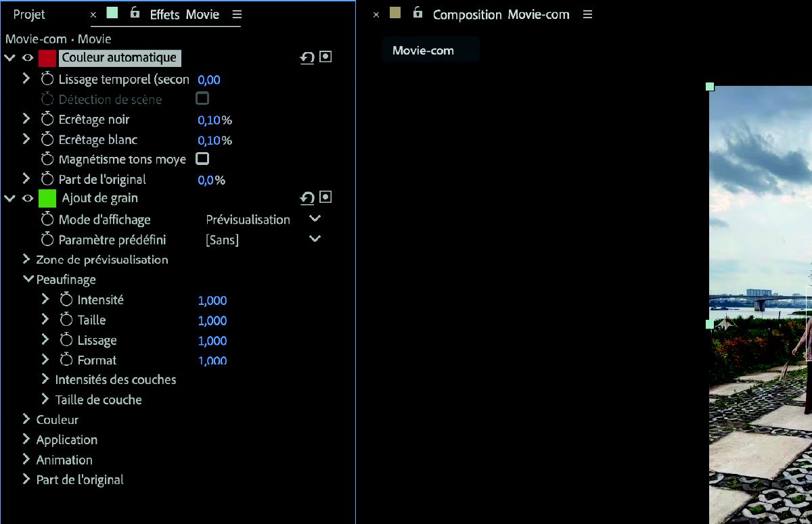812x524 pixels.
Task: Expand Zone de prévisualisation group
Action: coord(26,259)
